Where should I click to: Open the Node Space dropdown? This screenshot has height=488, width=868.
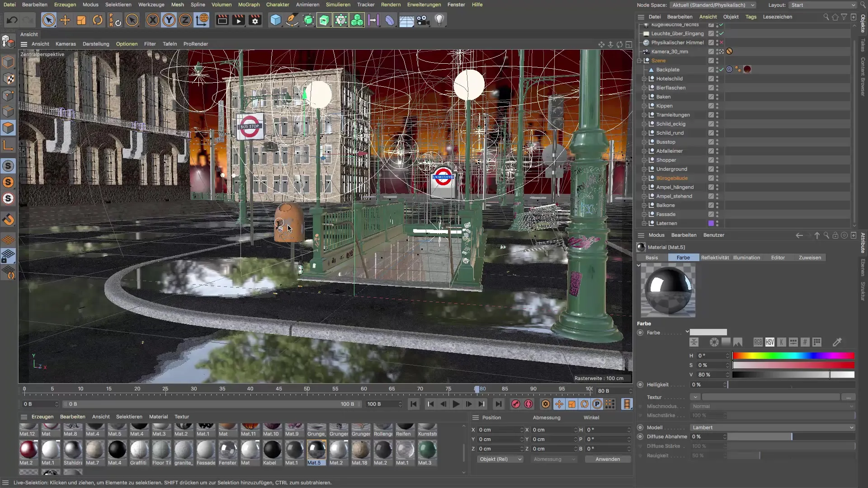pyautogui.click(x=713, y=5)
